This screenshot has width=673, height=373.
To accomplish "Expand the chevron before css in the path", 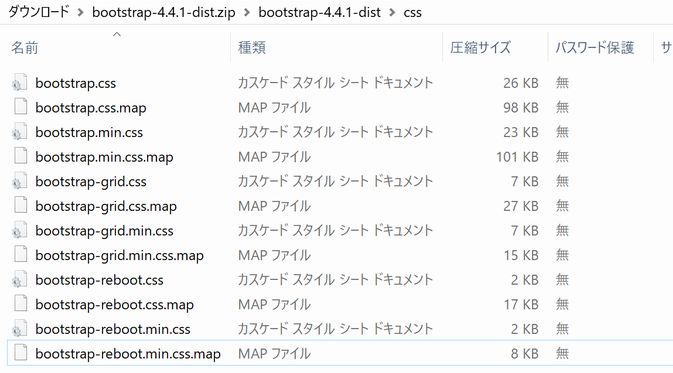I will point(392,12).
